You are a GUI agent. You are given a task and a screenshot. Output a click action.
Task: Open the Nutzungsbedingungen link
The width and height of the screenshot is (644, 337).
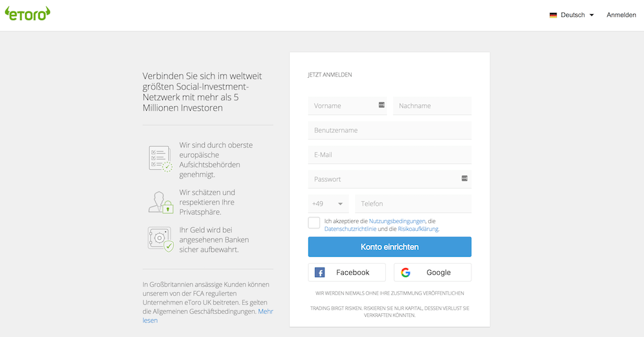pyautogui.click(x=397, y=221)
